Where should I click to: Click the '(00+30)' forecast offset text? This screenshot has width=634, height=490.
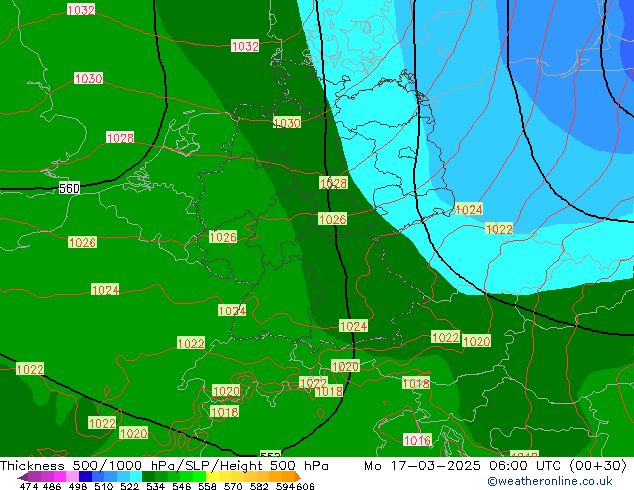point(598,466)
